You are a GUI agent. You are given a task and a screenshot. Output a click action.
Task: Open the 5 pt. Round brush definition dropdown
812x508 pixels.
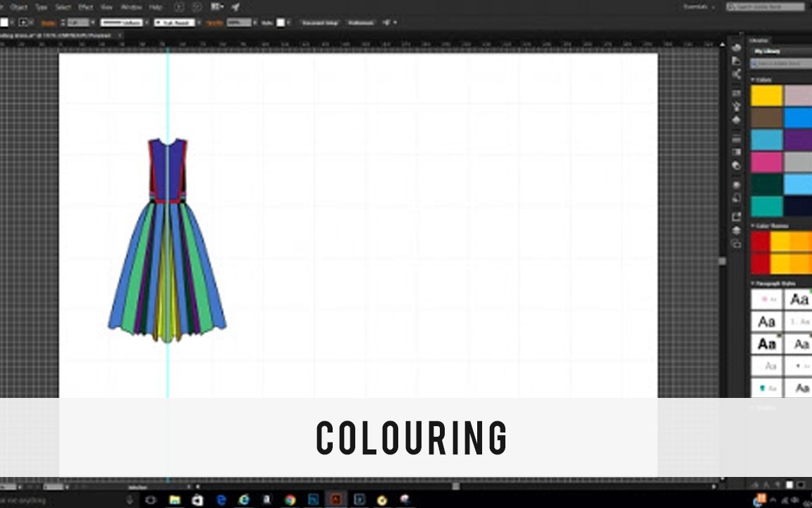[198, 23]
